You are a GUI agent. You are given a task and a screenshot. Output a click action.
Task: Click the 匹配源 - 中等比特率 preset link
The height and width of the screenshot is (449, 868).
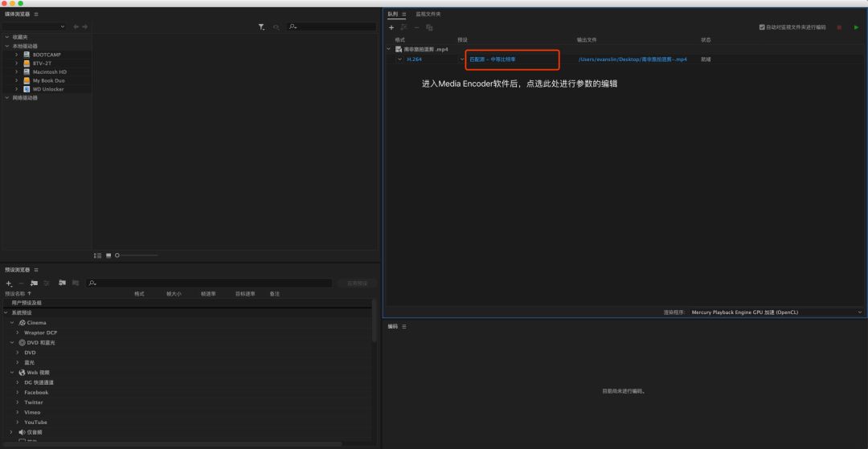coord(492,59)
